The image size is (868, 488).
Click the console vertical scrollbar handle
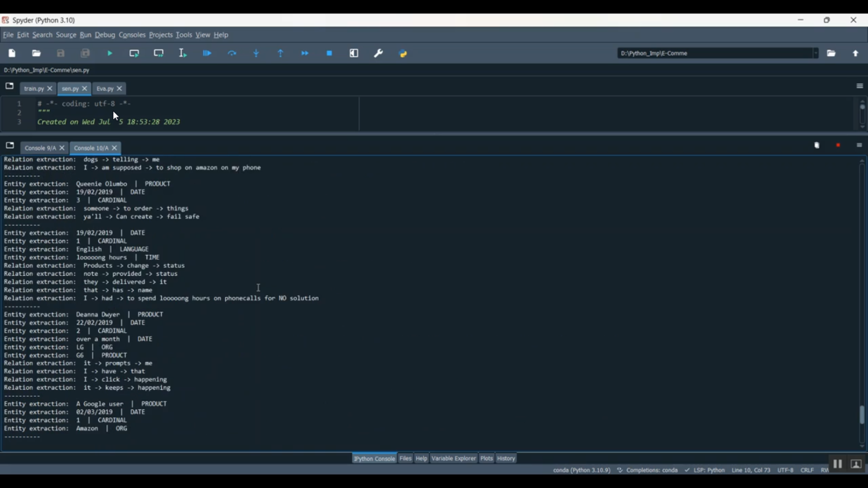click(x=862, y=415)
